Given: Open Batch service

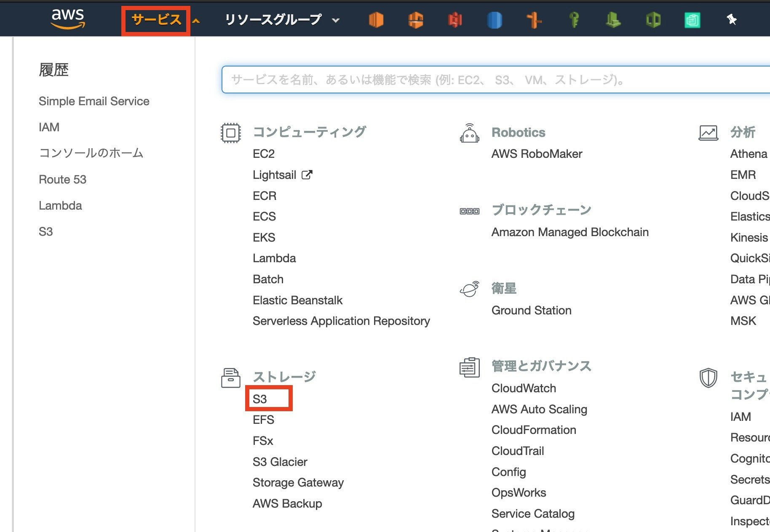Looking at the screenshot, I should tap(268, 279).
